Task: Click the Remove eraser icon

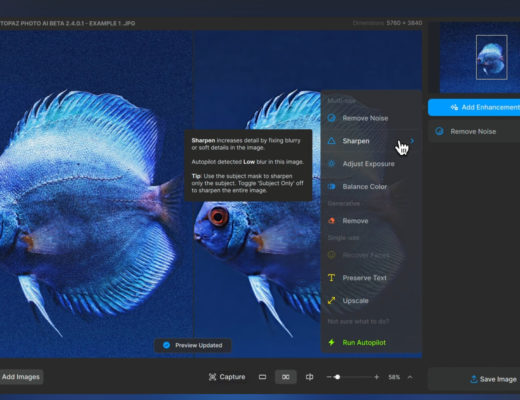Action: 331,221
